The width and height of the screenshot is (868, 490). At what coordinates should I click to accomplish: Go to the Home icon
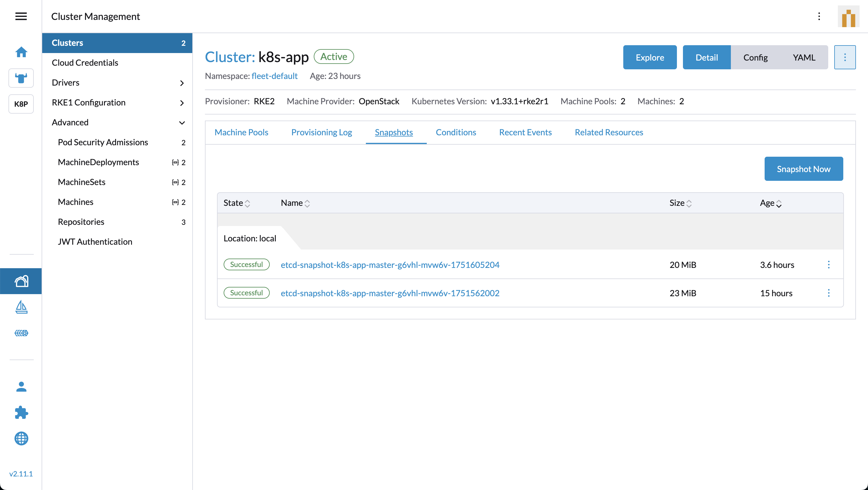tap(21, 52)
